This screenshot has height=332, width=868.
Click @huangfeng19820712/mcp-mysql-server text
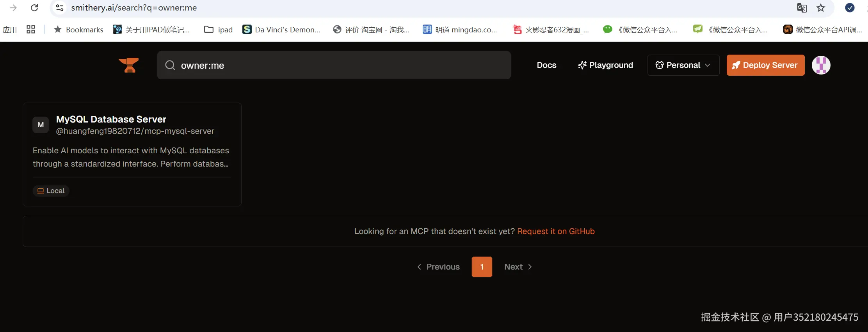[135, 131]
